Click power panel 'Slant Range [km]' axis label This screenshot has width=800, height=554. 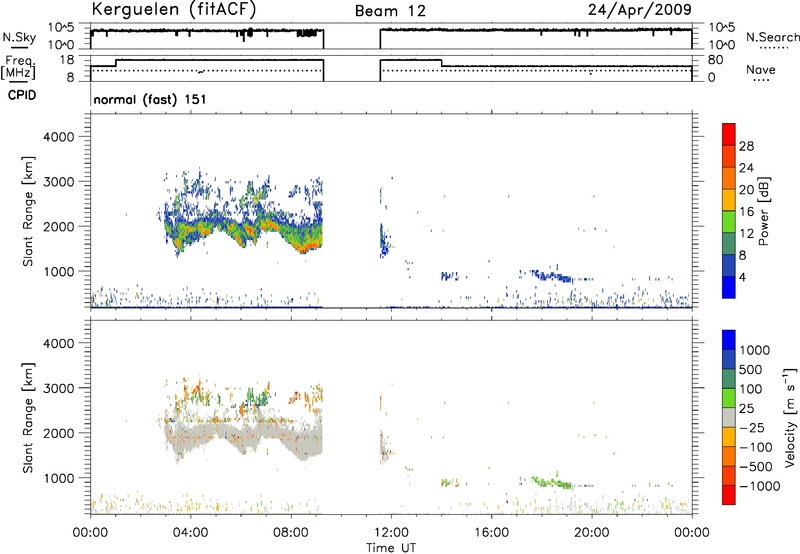coord(28,211)
